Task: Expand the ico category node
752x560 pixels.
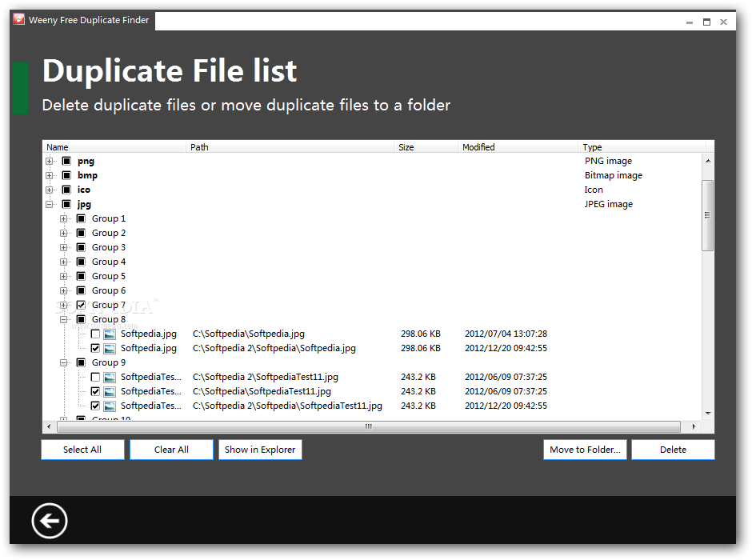Action: 50,190
